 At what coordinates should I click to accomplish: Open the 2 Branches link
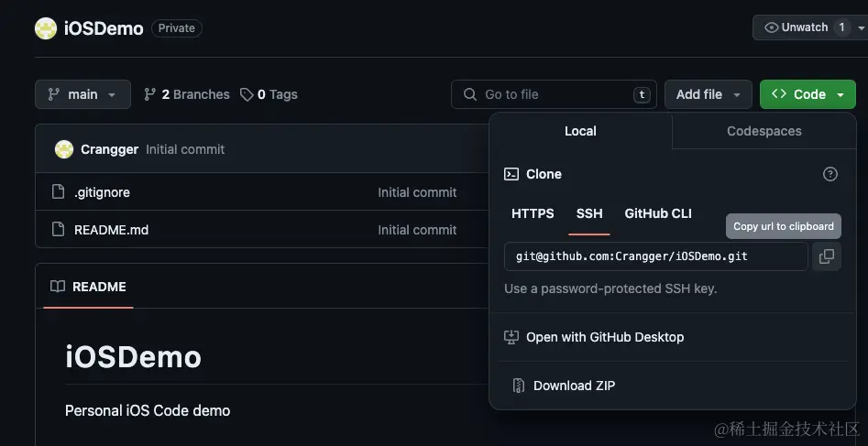point(187,94)
